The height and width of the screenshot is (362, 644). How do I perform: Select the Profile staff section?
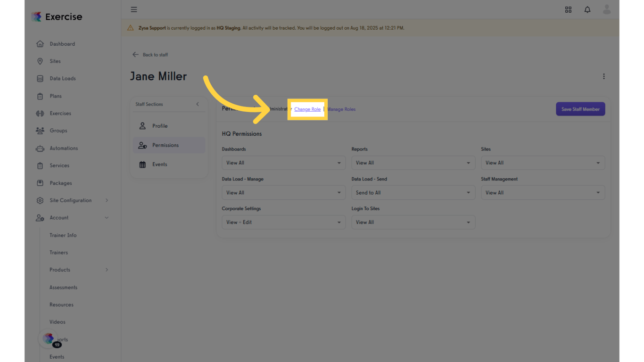click(160, 126)
